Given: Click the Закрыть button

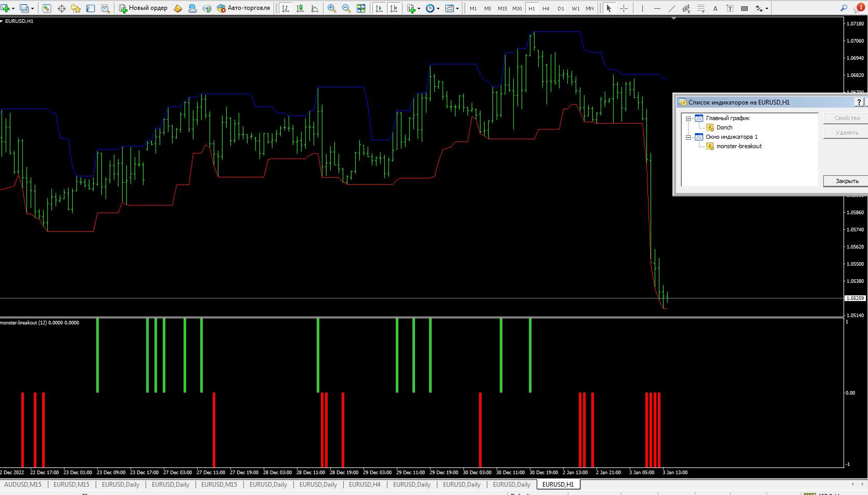Looking at the screenshot, I should tap(847, 181).
